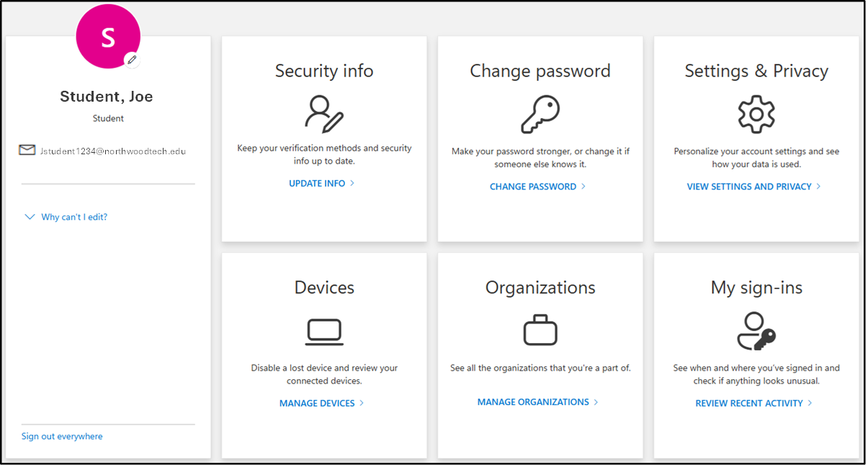Screen dimensions: 868x465
Task: Click the Change password key icon
Action: pos(540,114)
